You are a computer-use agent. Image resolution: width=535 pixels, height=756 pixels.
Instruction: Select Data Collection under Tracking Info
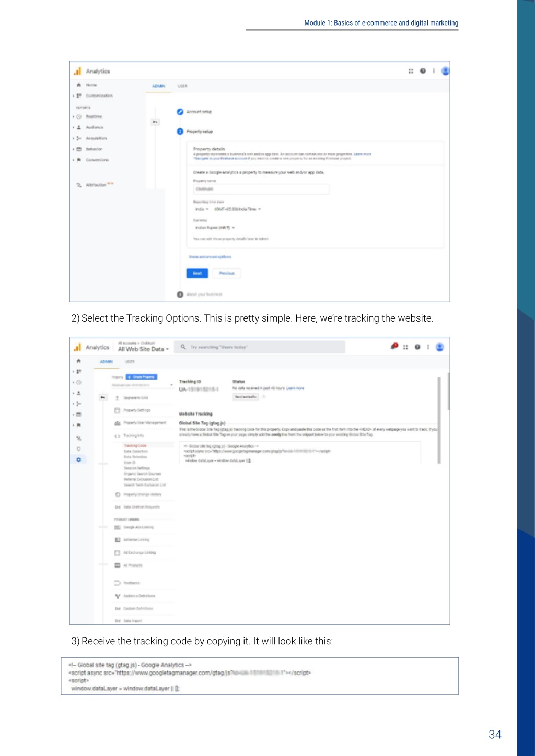tap(136, 452)
